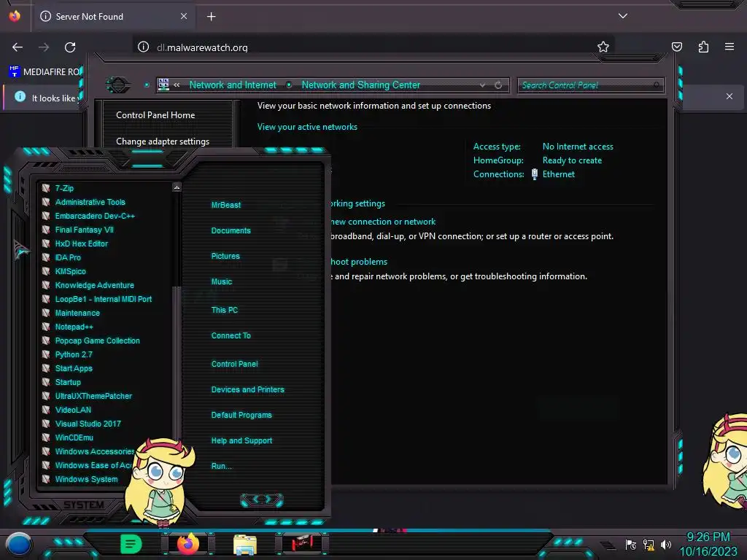Open a new browser tab
This screenshot has height=560, width=747.
pyautogui.click(x=211, y=17)
